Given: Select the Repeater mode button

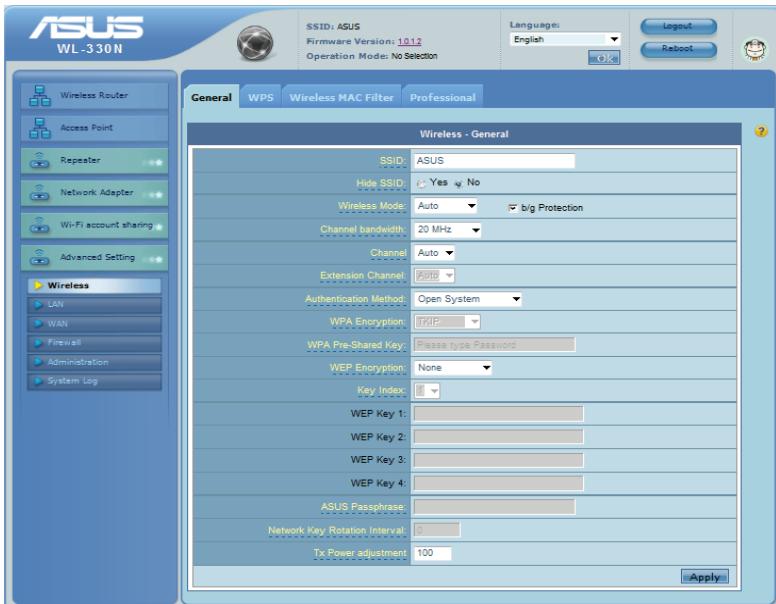Looking at the screenshot, I should point(95,160).
